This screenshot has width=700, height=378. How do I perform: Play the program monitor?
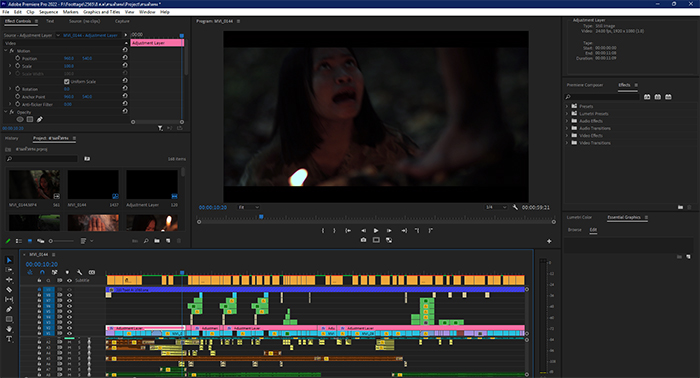click(376, 230)
